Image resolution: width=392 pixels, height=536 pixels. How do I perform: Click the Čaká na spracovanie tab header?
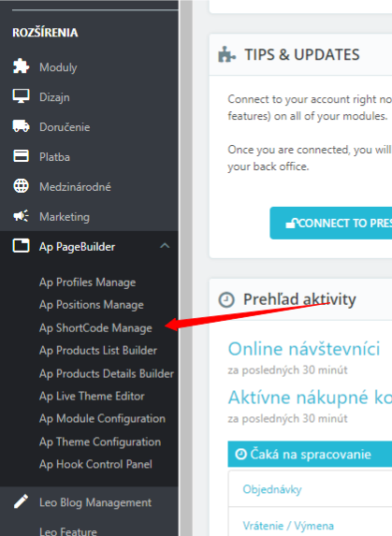tap(310, 454)
